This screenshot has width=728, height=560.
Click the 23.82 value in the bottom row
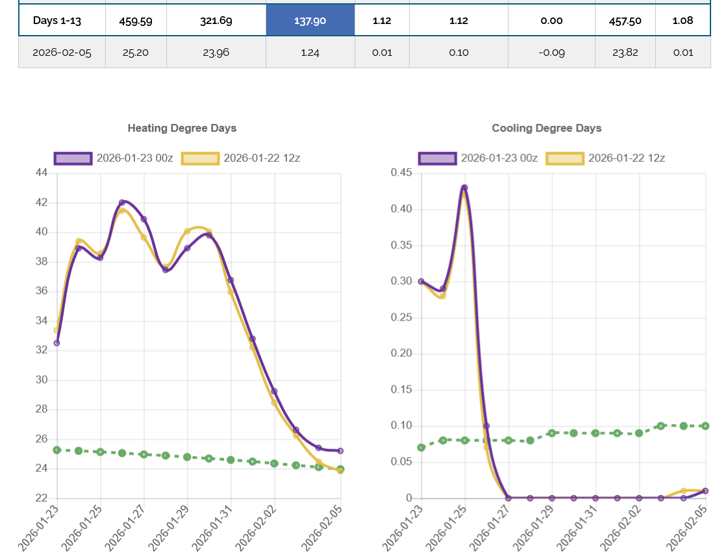pyautogui.click(x=625, y=53)
